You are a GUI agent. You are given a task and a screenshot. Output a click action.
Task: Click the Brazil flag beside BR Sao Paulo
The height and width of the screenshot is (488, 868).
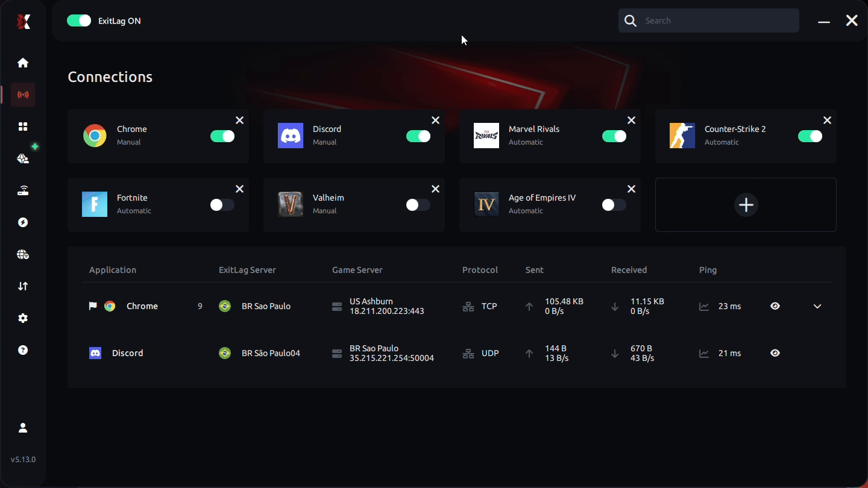point(225,306)
